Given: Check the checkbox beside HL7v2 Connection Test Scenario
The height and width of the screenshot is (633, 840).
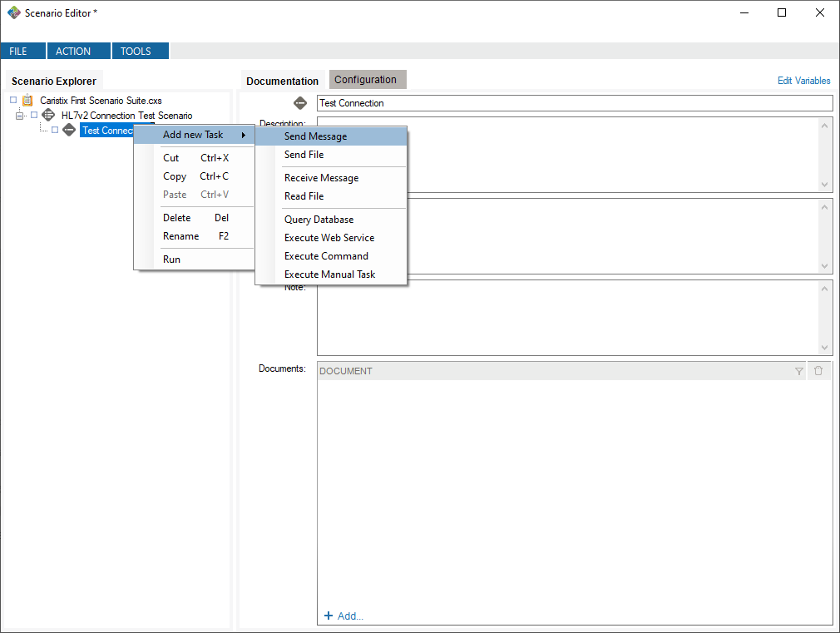Looking at the screenshot, I should pyautogui.click(x=34, y=115).
